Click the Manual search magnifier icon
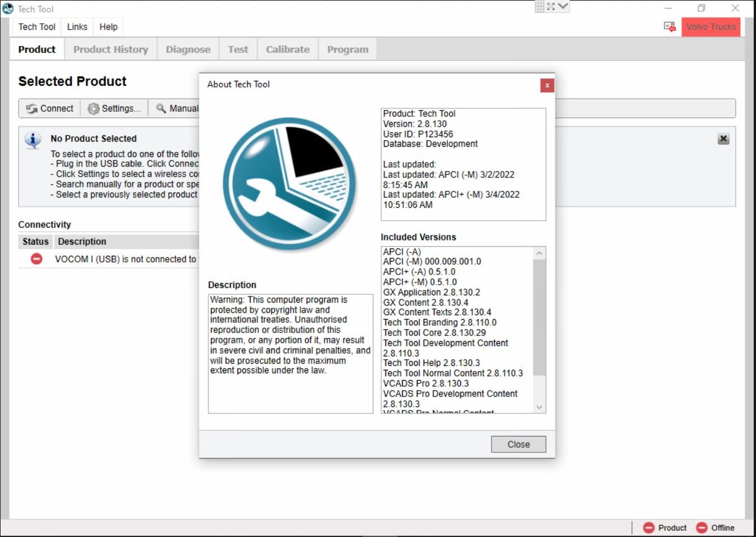The image size is (756, 537). tap(161, 108)
